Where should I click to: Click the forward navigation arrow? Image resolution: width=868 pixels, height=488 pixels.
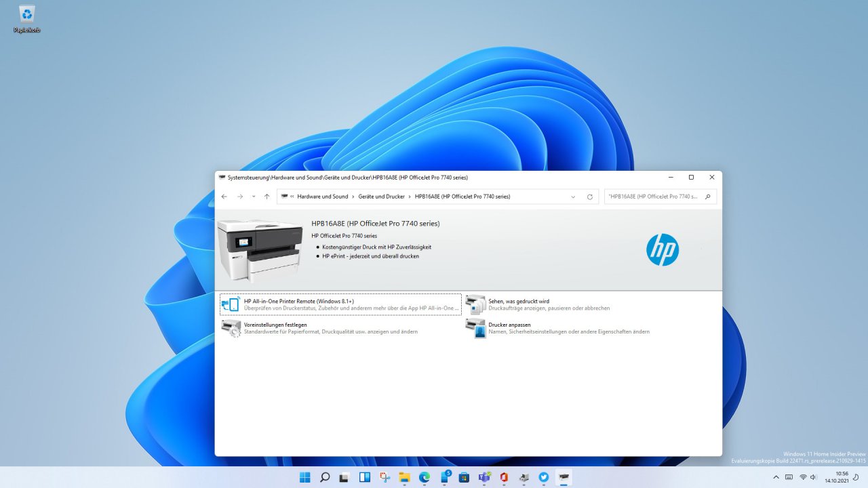tap(239, 197)
